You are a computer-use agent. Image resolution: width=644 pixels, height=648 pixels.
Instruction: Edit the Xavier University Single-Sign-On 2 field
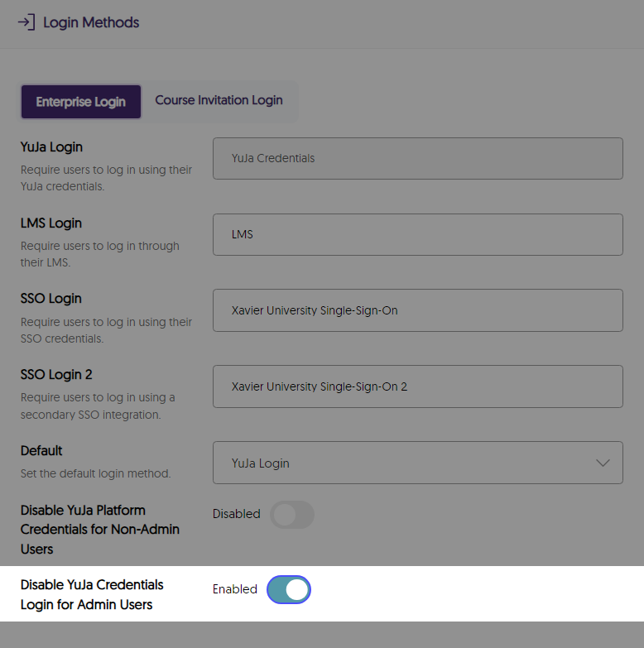[418, 386]
